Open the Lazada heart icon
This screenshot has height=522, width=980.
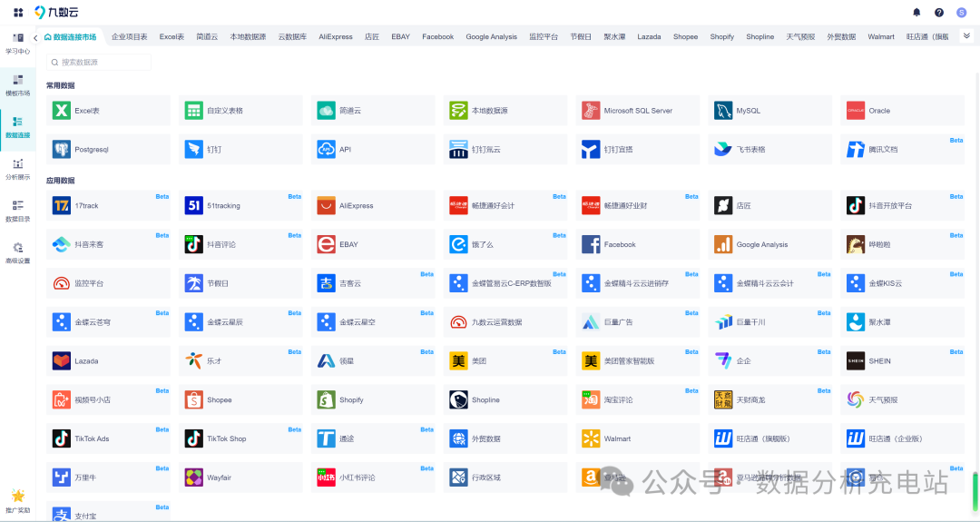point(62,360)
